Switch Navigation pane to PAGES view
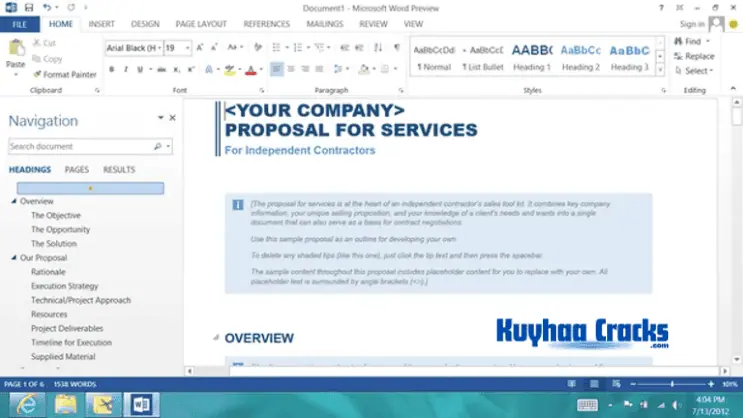Viewport: 743px width, 418px height. point(77,170)
